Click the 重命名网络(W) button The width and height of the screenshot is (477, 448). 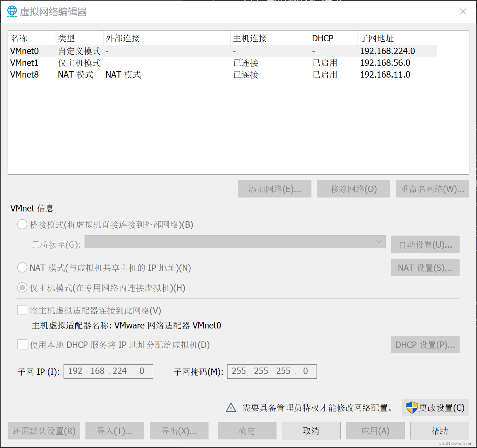click(432, 189)
